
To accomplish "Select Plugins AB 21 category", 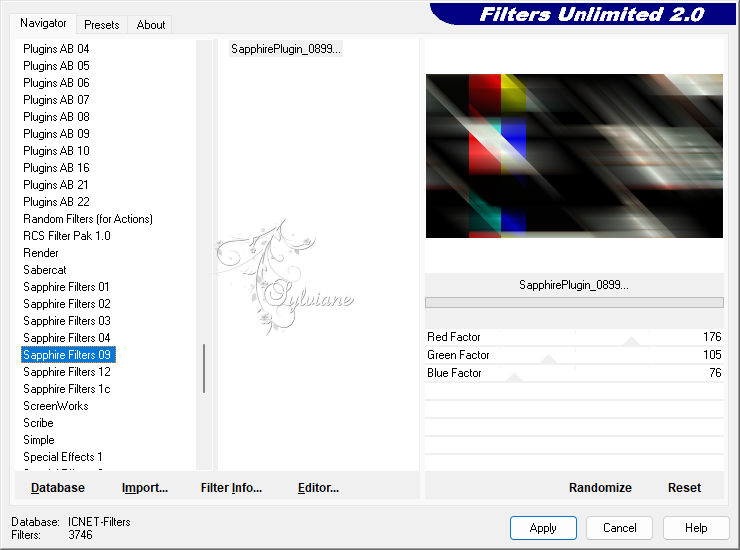I will (x=56, y=185).
